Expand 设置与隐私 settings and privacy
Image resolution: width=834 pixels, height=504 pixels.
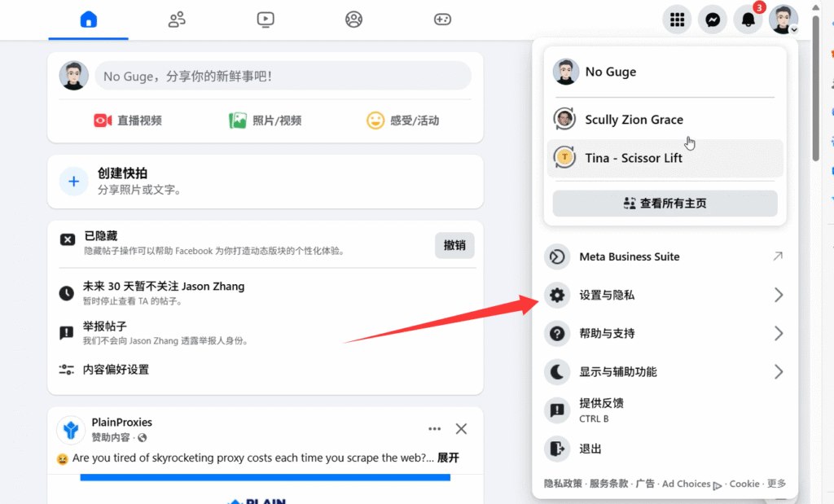(665, 295)
